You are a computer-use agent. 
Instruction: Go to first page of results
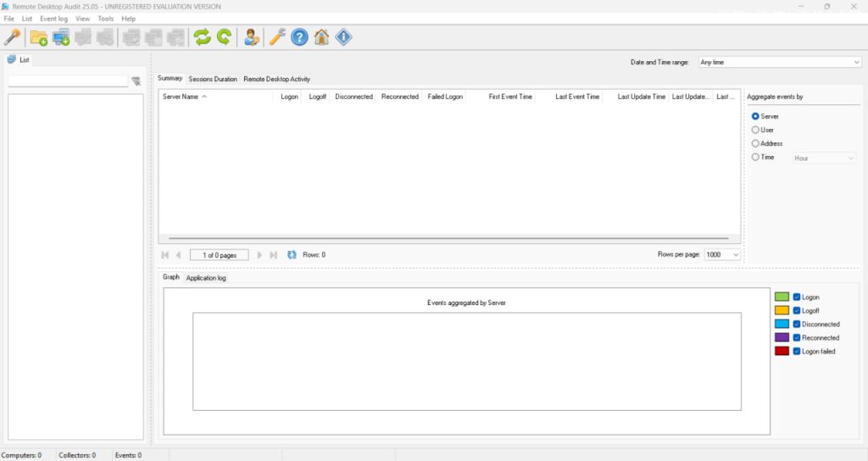[165, 254]
